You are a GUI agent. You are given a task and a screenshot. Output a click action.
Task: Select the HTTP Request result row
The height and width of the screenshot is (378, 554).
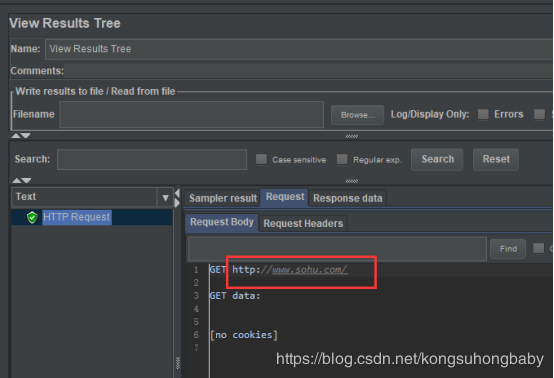92,217
